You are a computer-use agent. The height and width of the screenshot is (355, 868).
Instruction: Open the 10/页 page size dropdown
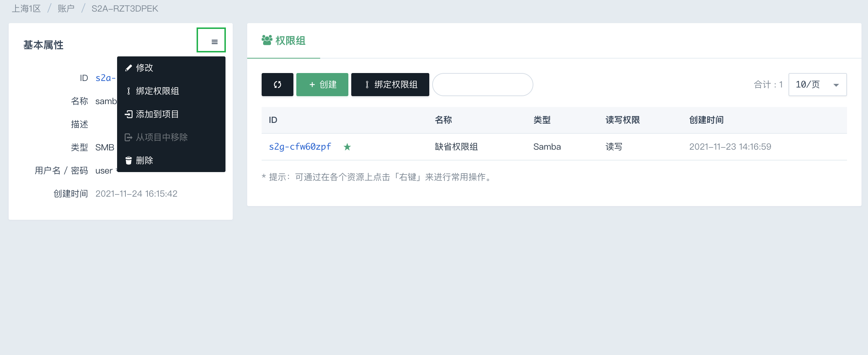coord(817,85)
